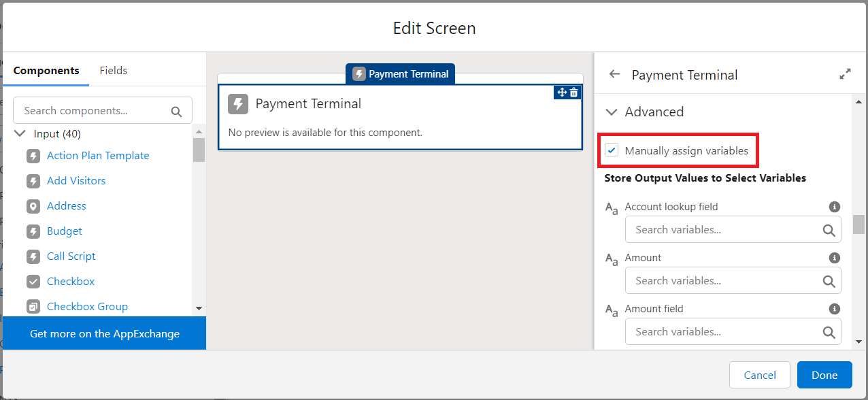
Task: Click the back arrow beside Payment Terminal title
Action: [615, 74]
